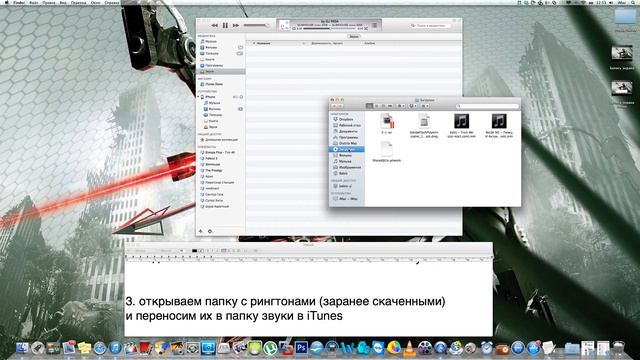This screenshot has width=640, height=360.
Task: Open VLC cone icon in the Dock
Action: [409, 348]
